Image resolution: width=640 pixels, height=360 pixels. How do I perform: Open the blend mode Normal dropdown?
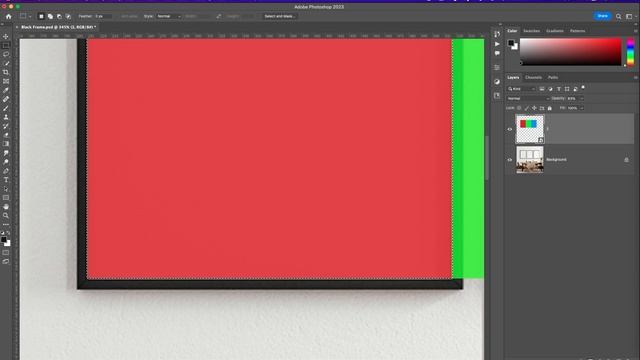point(528,98)
